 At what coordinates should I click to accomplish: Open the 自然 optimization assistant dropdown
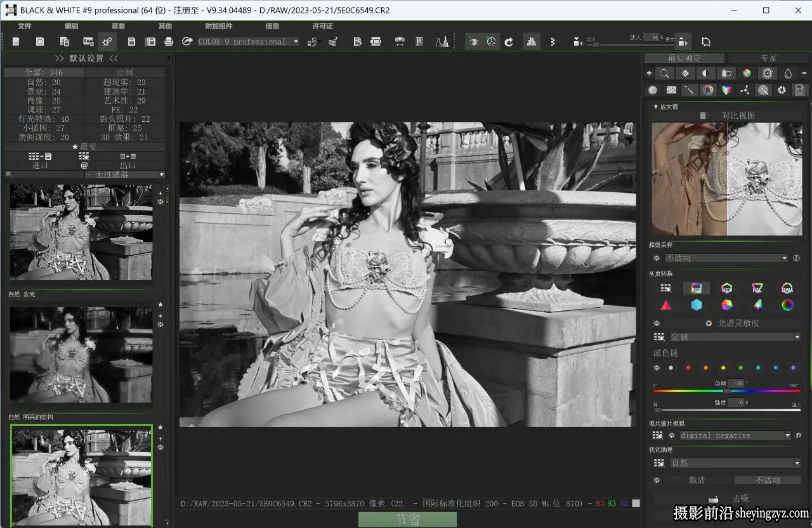tap(735, 463)
